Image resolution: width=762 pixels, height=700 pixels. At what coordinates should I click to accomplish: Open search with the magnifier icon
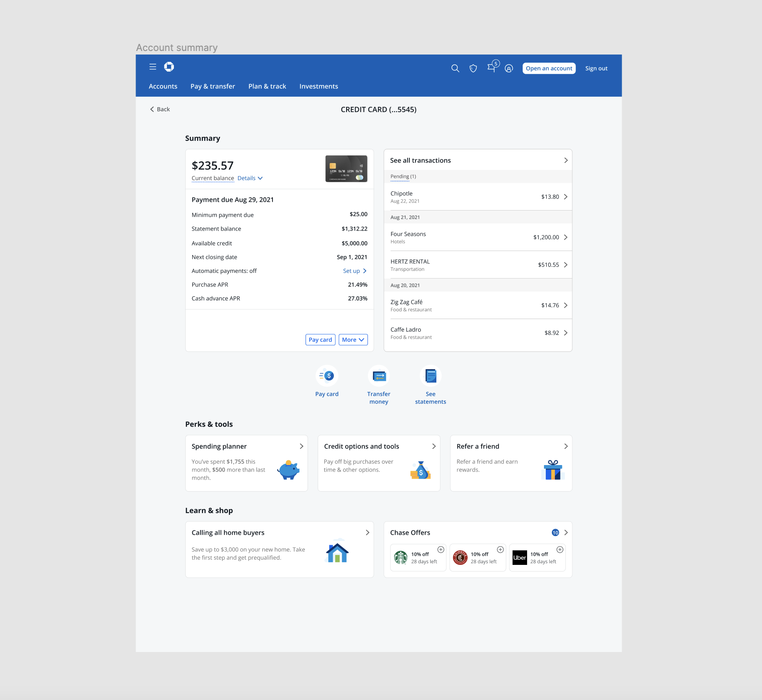pos(455,68)
